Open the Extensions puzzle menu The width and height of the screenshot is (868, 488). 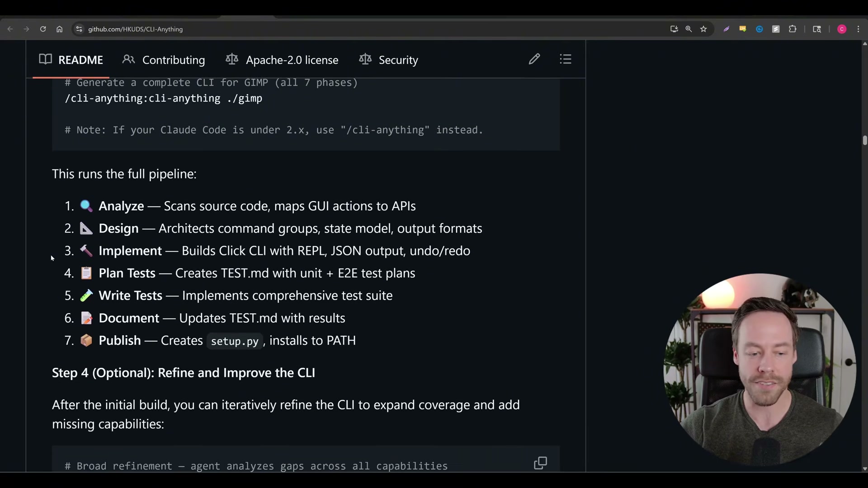click(793, 29)
